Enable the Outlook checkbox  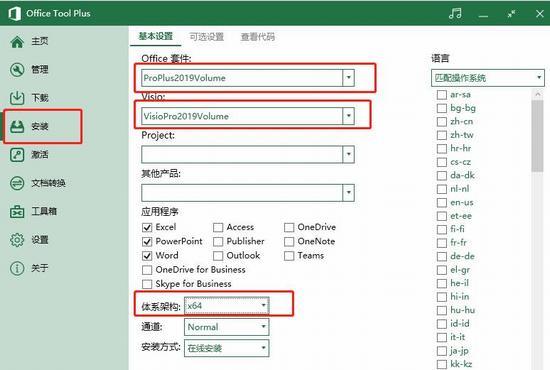click(x=218, y=256)
